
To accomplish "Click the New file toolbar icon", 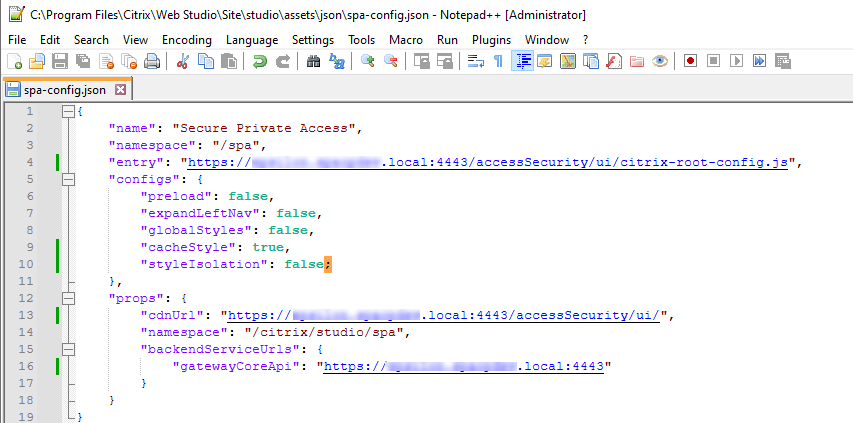I will coord(14,61).
